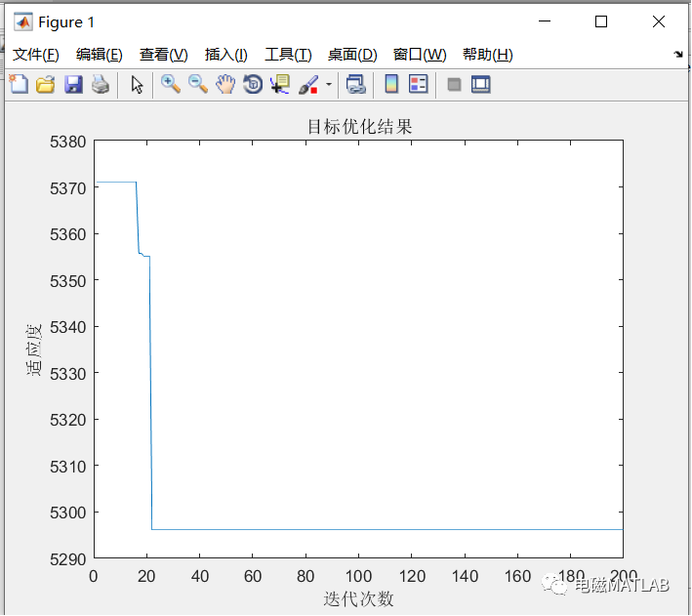Screen dimensions: 692x616
Task: Select the Edit Plot arrow tool
Action: tap(137, 84)
